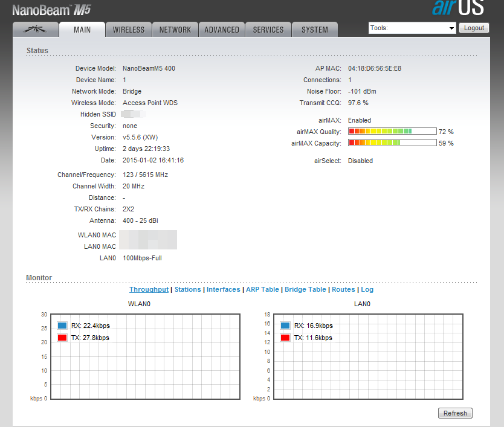The image size is (504, 427).
Task: Open the Ubiquiti logo tab
Action: (36, 30)
